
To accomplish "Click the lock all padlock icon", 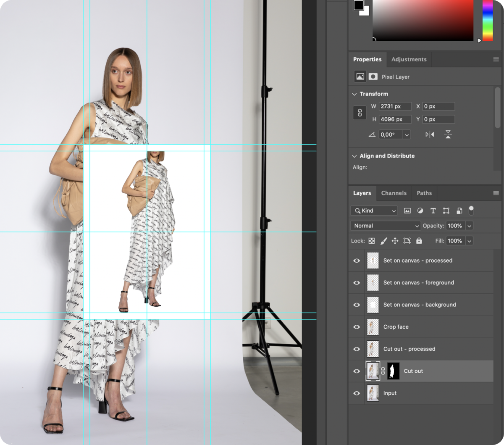I will (x=419, y=241).
